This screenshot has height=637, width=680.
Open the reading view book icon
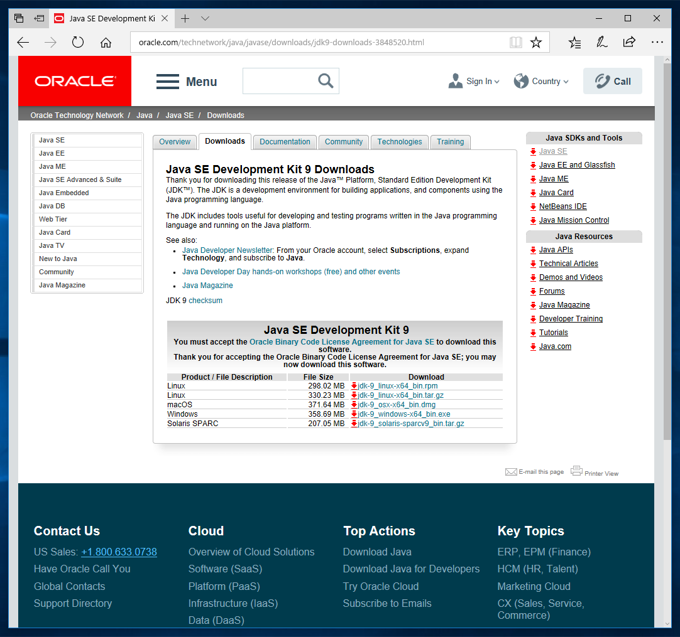pos(516,42)
